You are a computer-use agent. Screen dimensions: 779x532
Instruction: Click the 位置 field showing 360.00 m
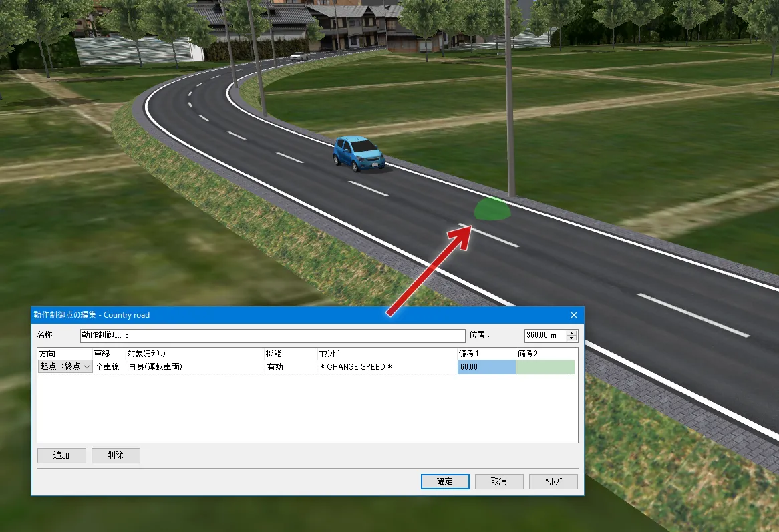(544, 335)
